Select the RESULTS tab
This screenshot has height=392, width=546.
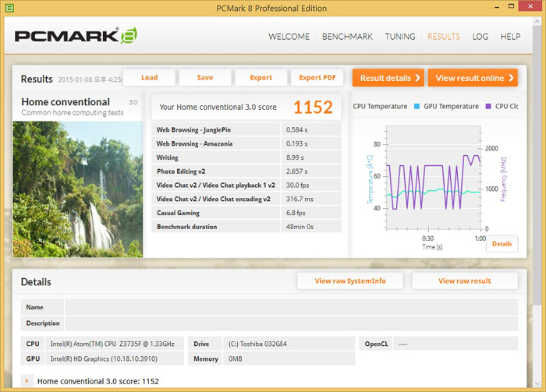[x=444, y=37]
